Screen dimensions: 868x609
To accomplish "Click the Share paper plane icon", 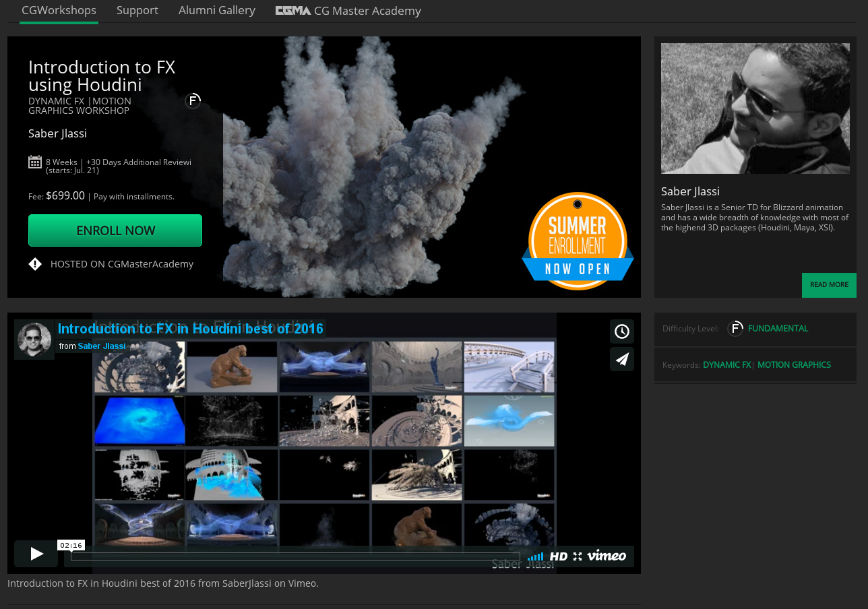I will pyautogui.click(x=622, y=359).
